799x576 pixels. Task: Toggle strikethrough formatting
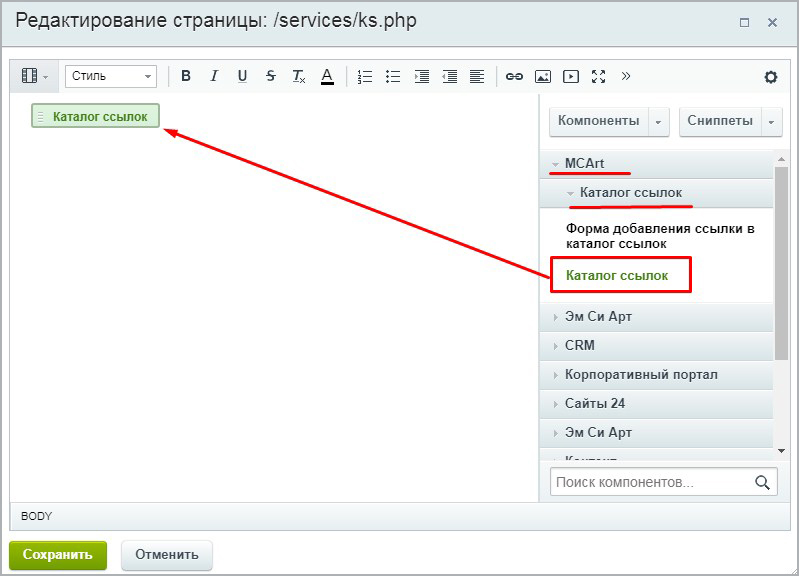[271, 76]
